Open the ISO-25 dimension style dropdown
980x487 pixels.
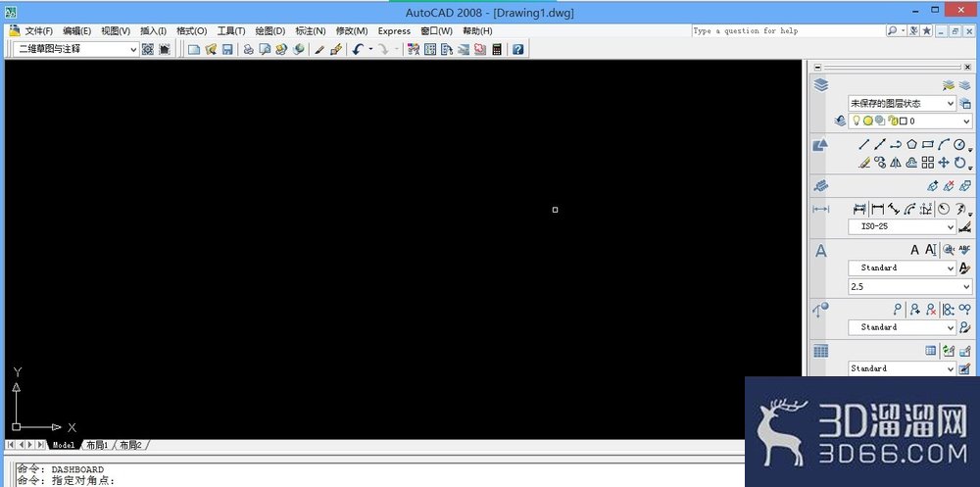tap(902, 227)
